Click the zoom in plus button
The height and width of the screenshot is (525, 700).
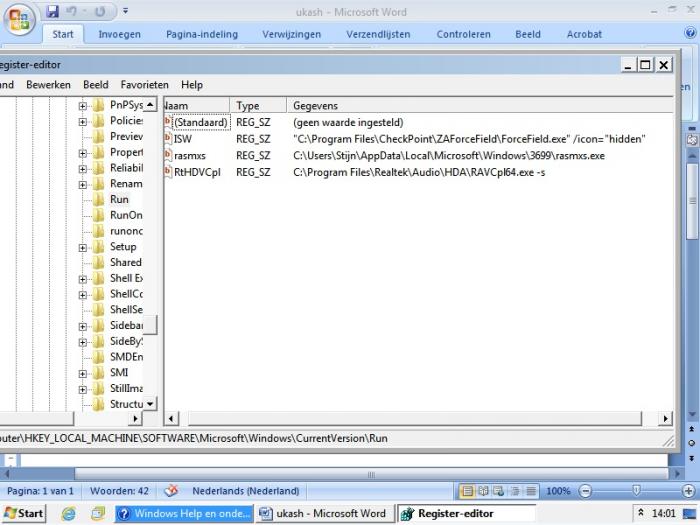[x=689, y=491]
